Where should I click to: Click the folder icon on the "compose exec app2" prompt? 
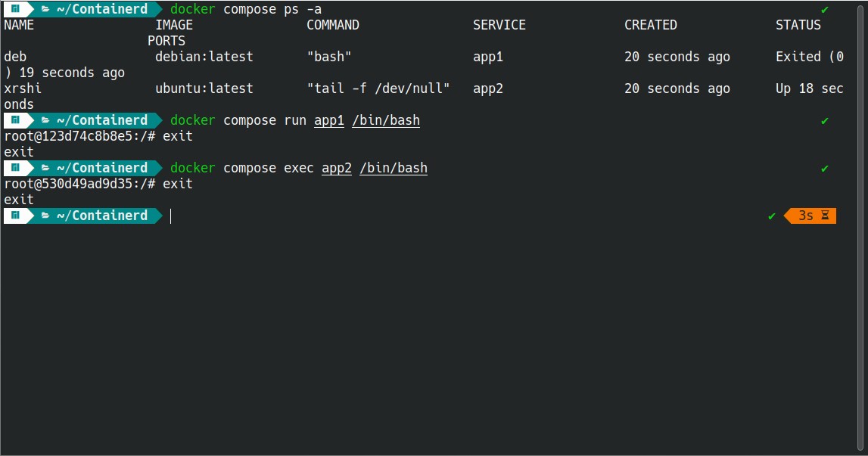(x=45, y=168)
